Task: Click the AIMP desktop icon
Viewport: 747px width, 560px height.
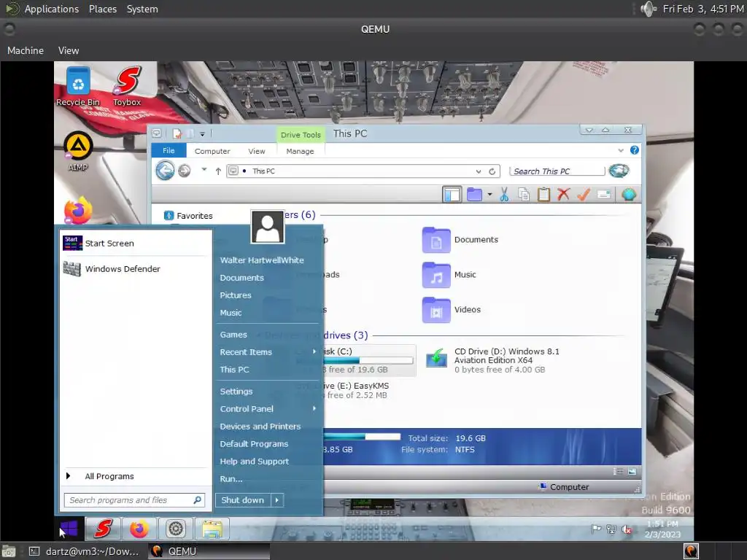Action: (x=78, y=152)
